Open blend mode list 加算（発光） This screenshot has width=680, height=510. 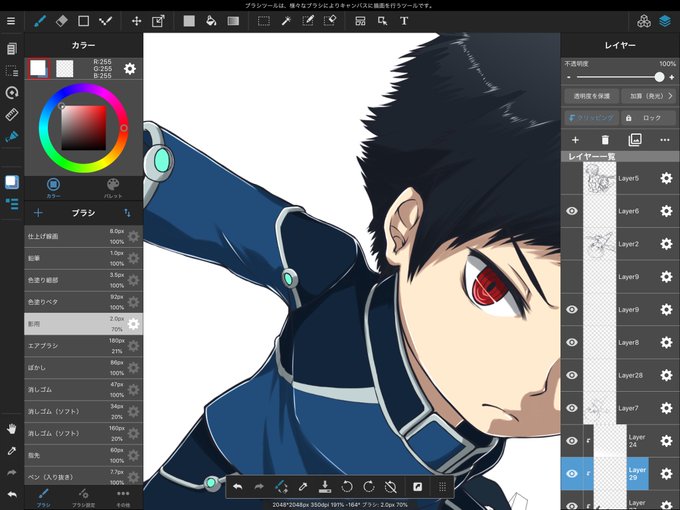[x=649, y=96]
